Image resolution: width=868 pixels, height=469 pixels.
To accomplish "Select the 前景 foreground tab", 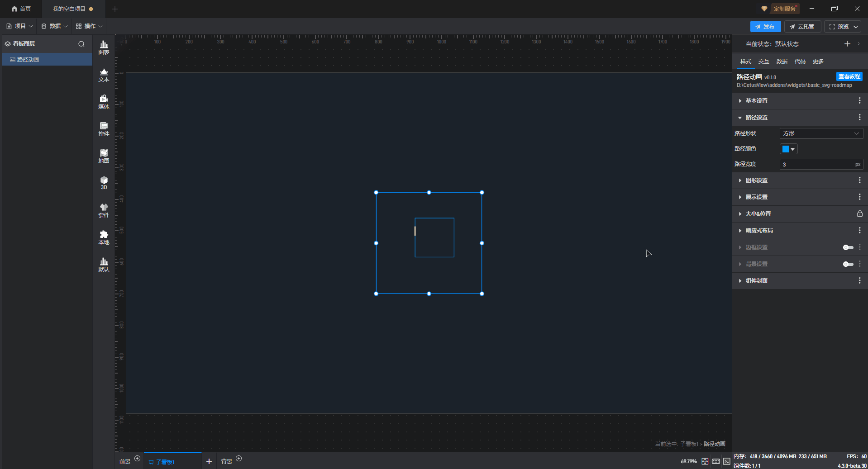I will [125, 461].
